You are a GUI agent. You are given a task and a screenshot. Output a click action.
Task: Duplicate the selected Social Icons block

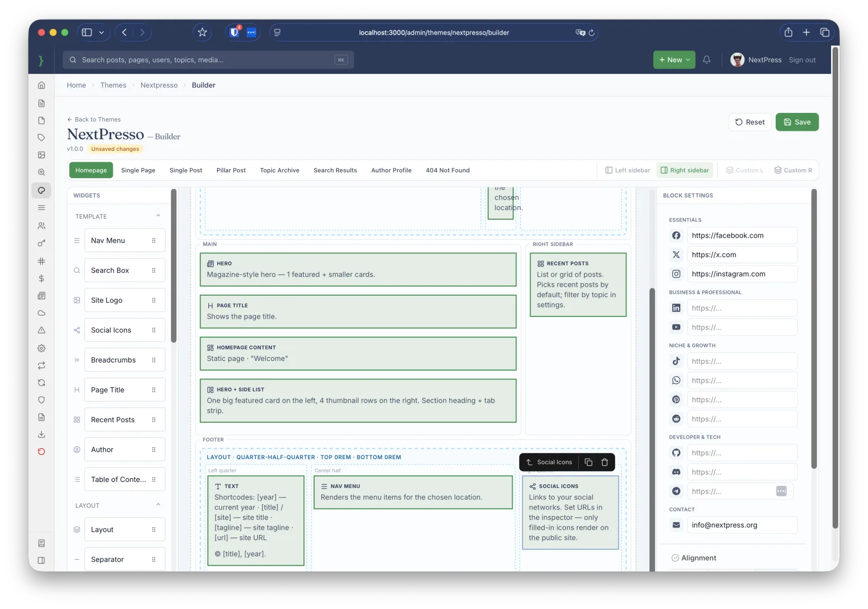pyautogui.click(x=589, y=462)
